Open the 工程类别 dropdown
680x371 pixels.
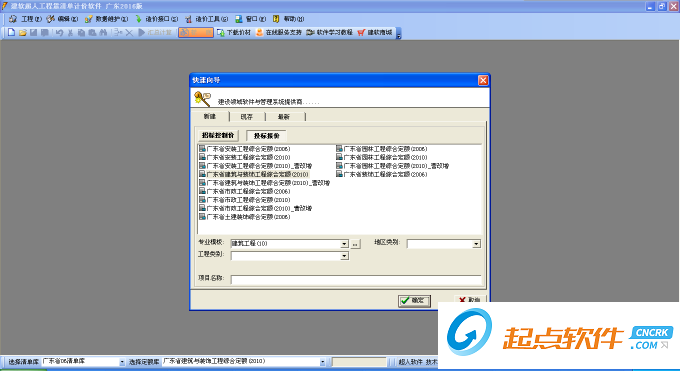[344, 256]
